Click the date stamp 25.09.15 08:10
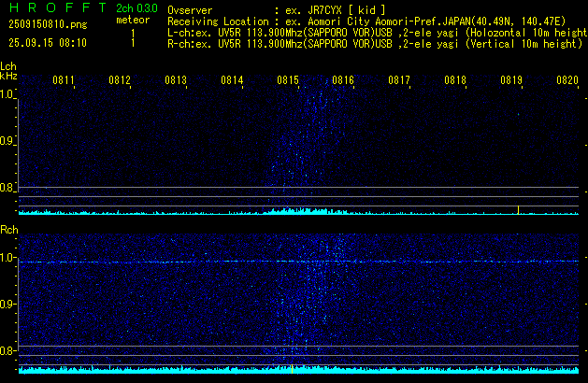The height and width of the screenshot is (383, 588). pyautogui.click(x=48, y=43)
